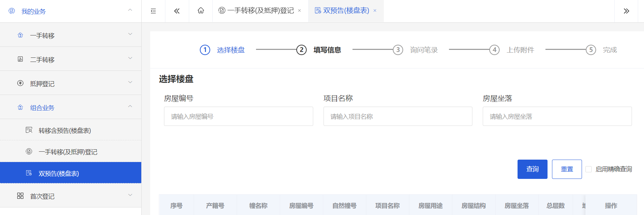Switch to 一手转移(及抵押)登记 tab

click(260, 11)
